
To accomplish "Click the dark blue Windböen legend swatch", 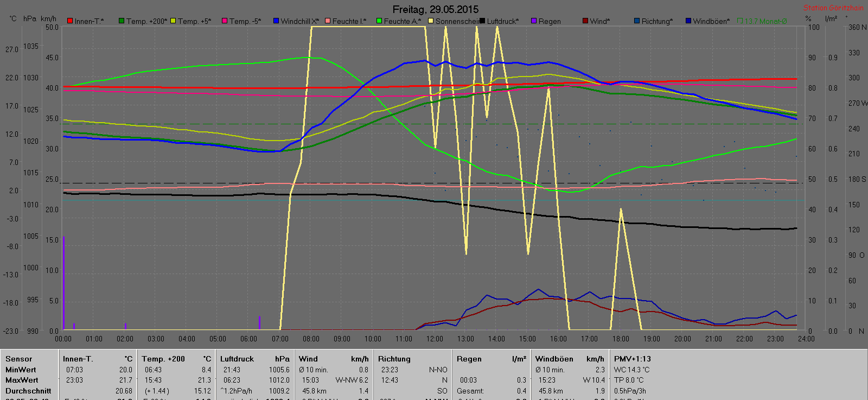I will (688, 21).
